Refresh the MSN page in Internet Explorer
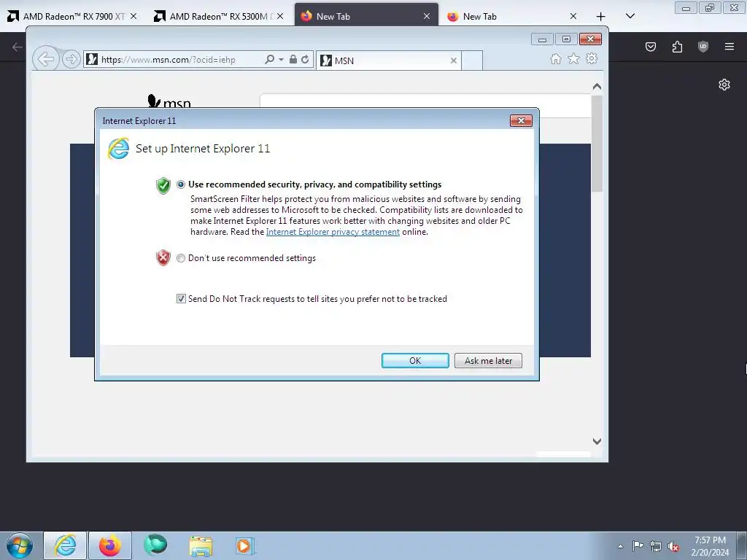Screen dimensions: 747x560 pyautogui.click(x=306, y=60)
